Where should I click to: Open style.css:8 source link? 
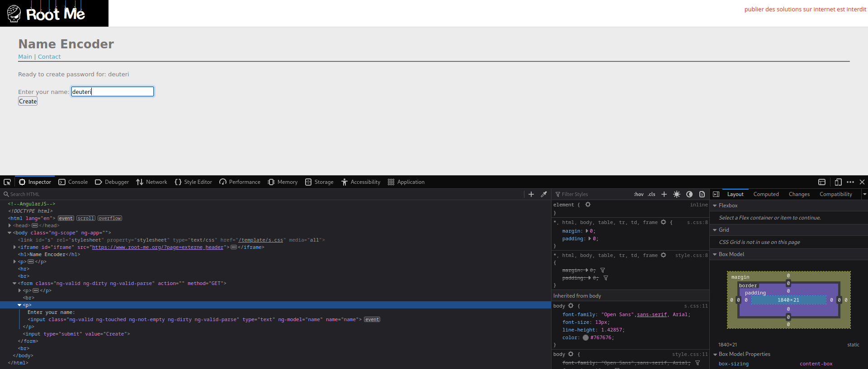[x=691, y=255]
